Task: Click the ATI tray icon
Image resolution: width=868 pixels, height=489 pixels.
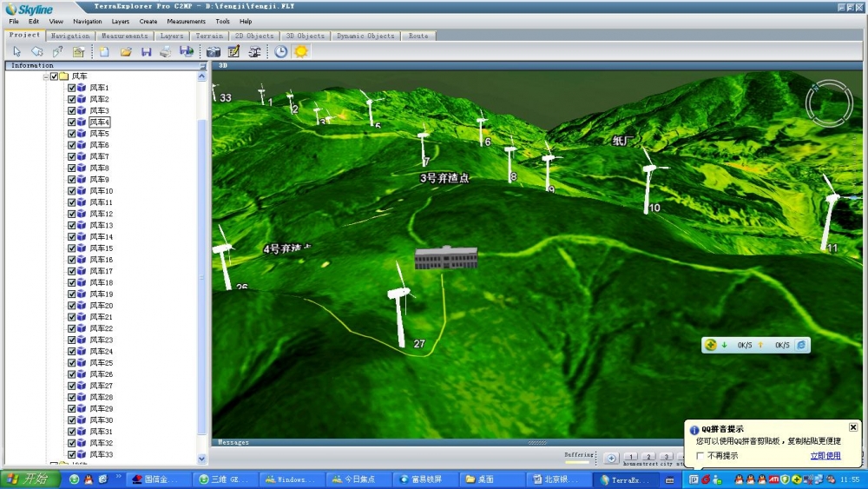Action: [x=774, y=479]
